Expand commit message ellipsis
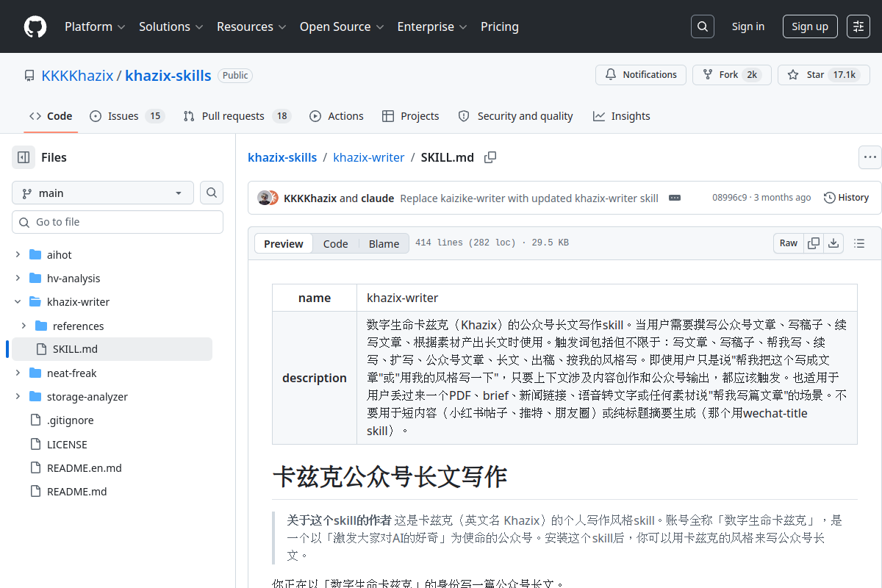The width and height of the screenshot is (882, 588). (x=675, y=198)
